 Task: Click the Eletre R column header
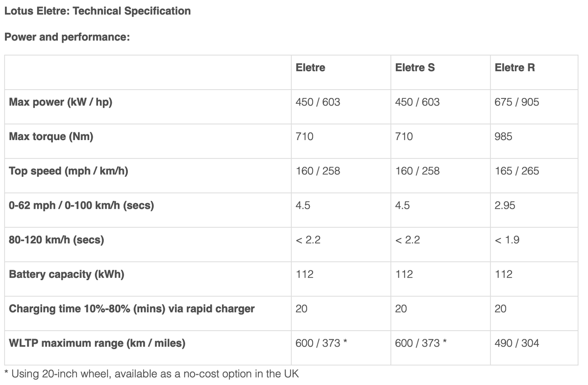pos(514,68)
